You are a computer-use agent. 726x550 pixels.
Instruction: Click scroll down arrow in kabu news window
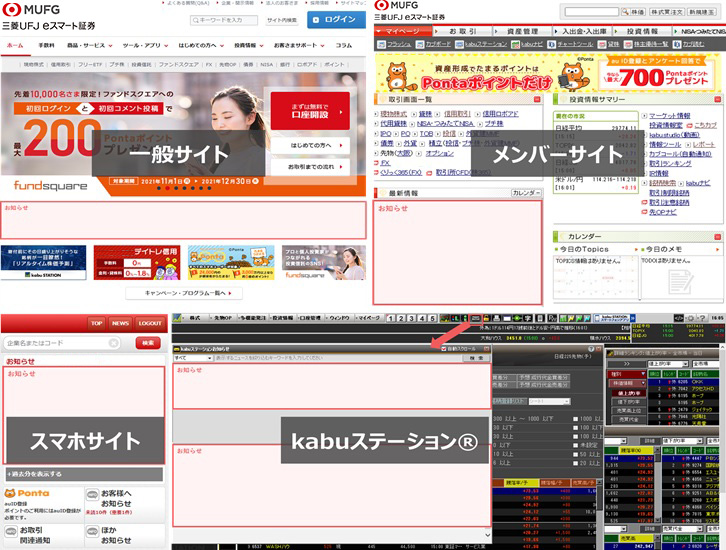[x=487, y=535]
